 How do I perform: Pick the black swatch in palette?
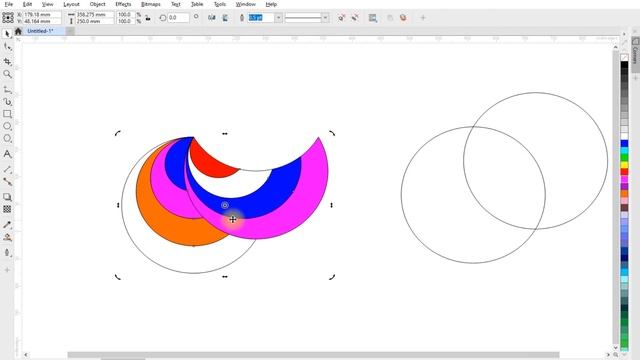pyautogui.click(x=624, y=65)
